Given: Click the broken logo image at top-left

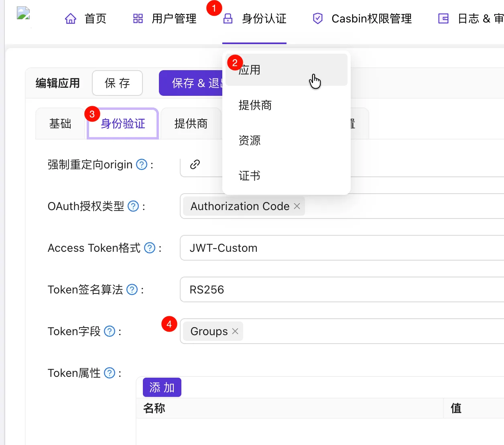Looking at the screenshot, I should (23, 14).
